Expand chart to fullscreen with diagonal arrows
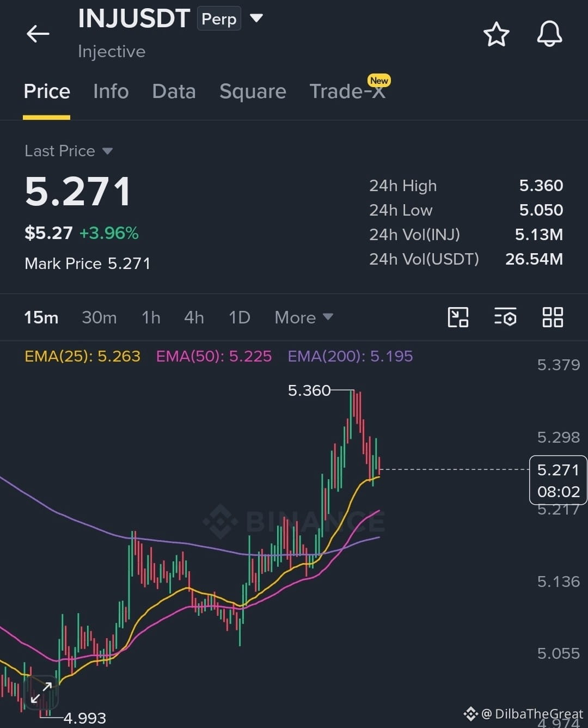The width and height of the screenshot is (588, 728). click(x=41, y=693)
